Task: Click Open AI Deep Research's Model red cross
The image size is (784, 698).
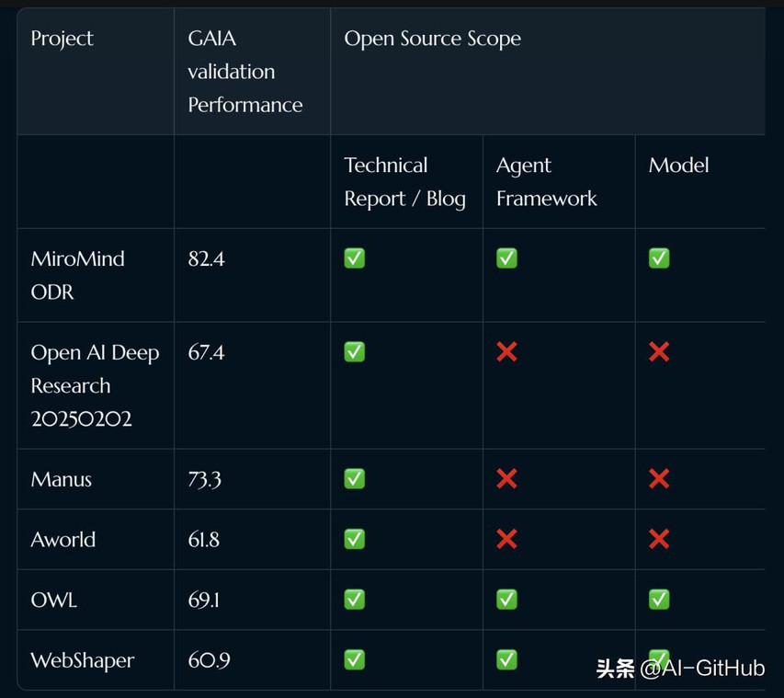Action: coord(659,351)
